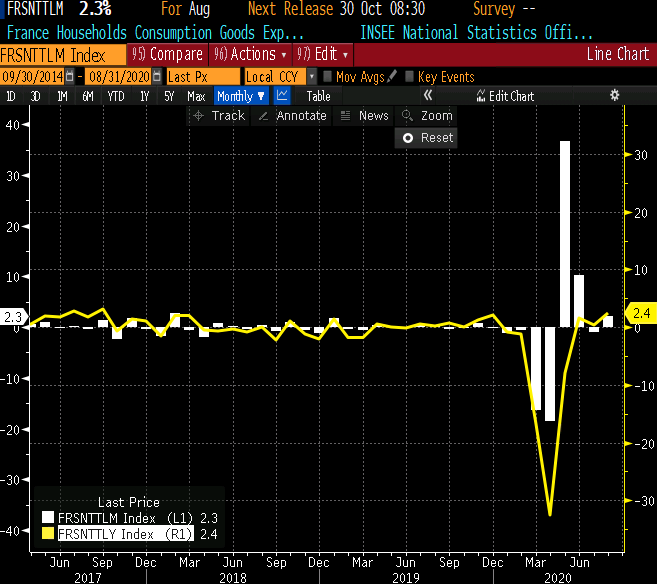Collapse panel with double chevron icon
Image resolution: width=657 pixels, height=584 pixels.
click(428, 96)
